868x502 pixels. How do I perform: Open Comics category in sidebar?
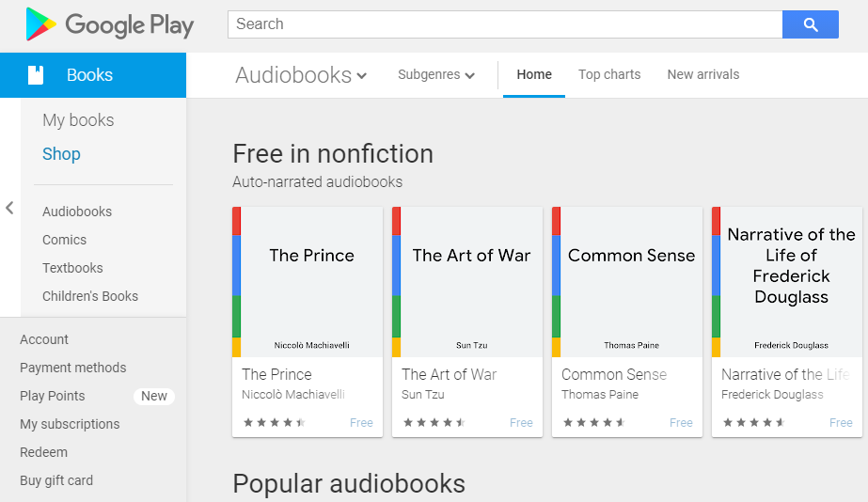[64, 240]
